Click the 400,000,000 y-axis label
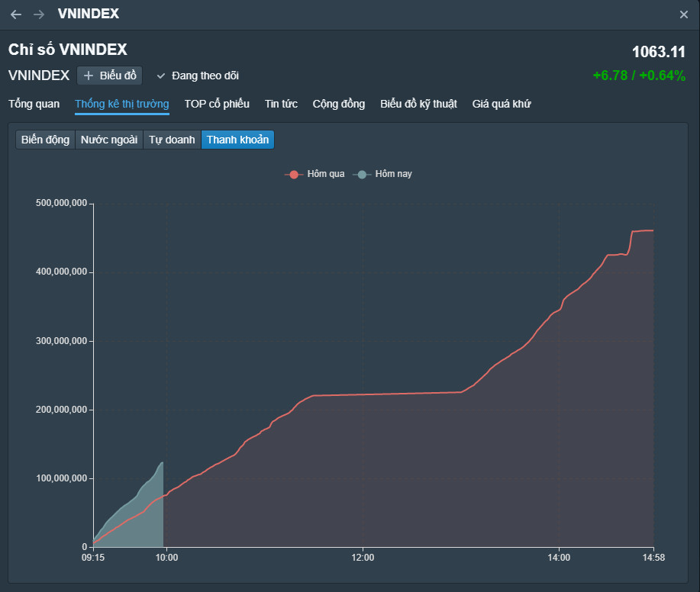The width and height of the screenshot is (700, 592). pyautogui.click(x=62, y=272)
